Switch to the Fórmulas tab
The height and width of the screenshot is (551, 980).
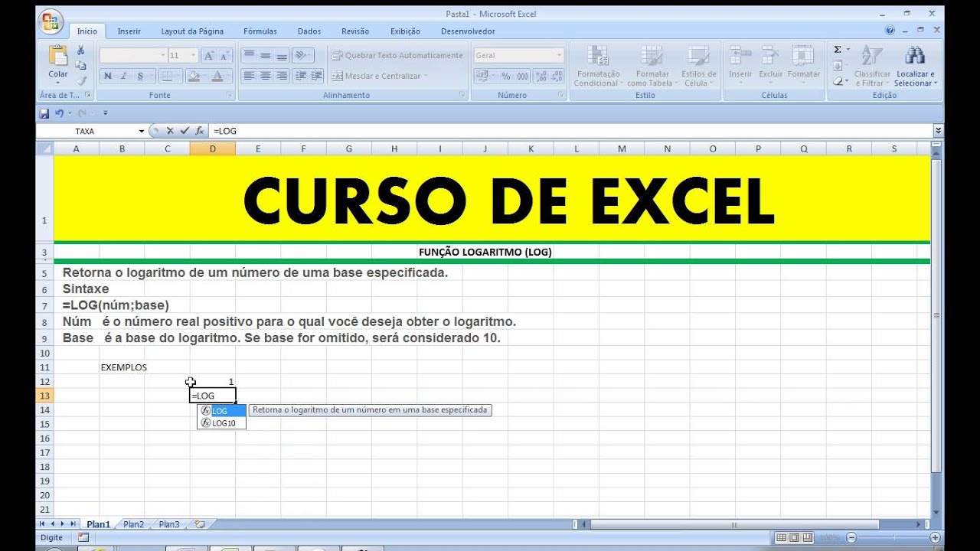coord(260,31)
